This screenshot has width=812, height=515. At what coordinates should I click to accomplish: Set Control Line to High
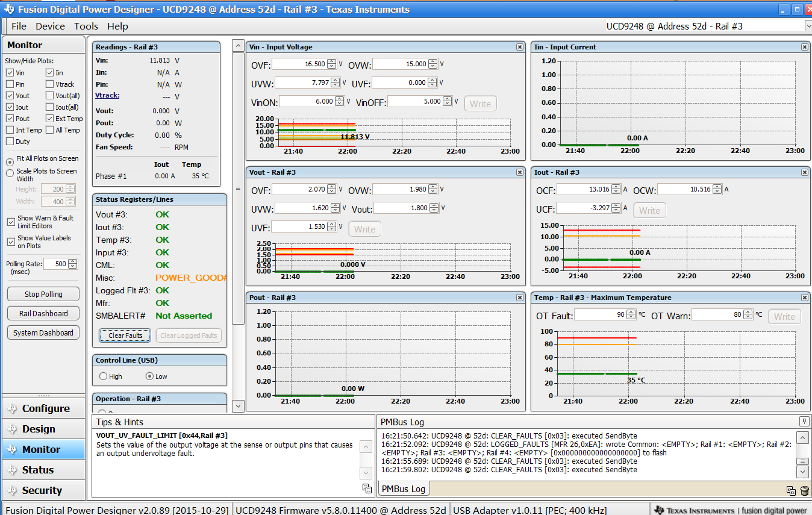(x=103, y=376)
